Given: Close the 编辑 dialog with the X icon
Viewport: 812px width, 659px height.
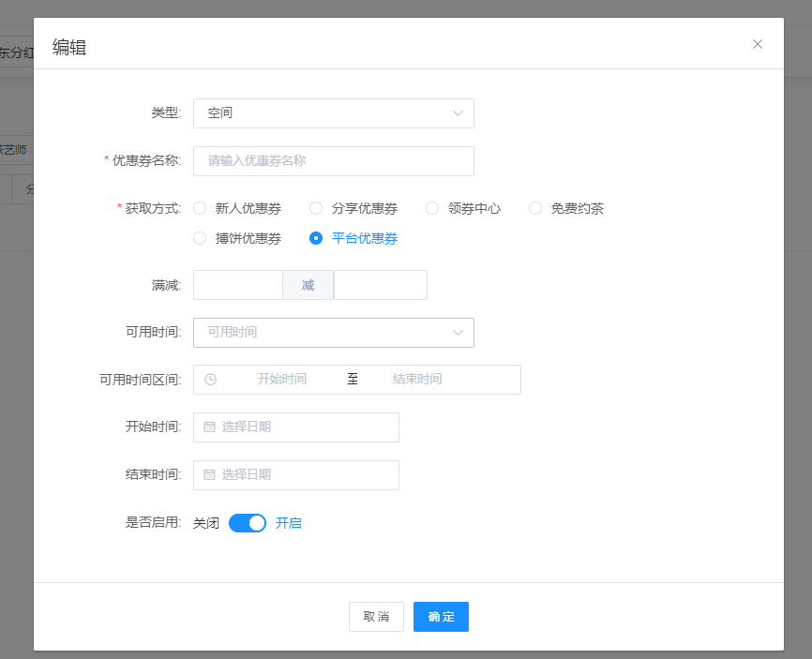Looking at the screenshot, I should [758, 44].
